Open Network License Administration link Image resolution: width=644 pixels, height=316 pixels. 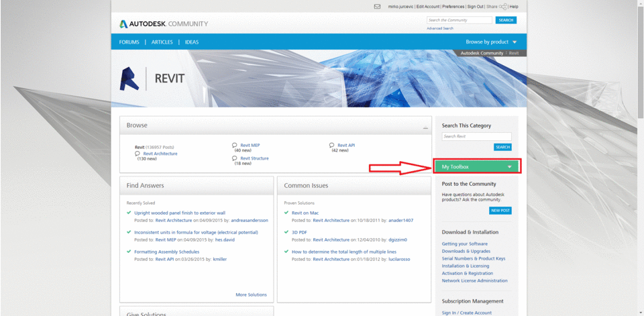click(x=475, y=280)
